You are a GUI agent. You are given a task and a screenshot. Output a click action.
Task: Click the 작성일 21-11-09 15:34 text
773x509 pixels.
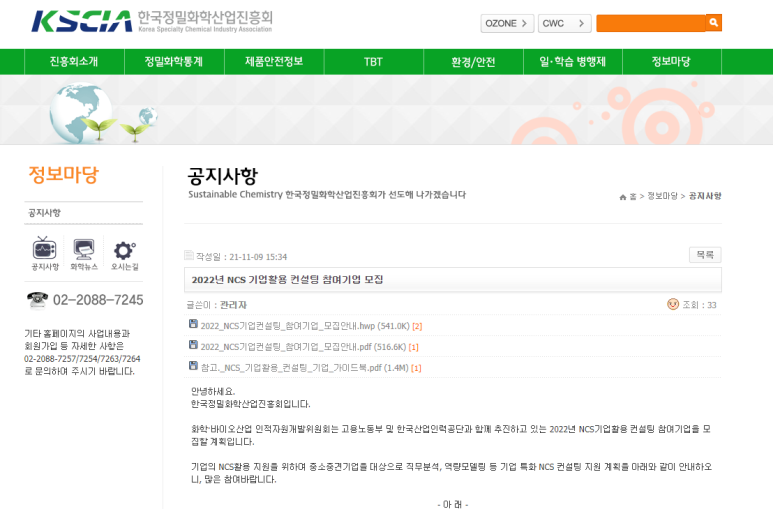click(241, 256)
